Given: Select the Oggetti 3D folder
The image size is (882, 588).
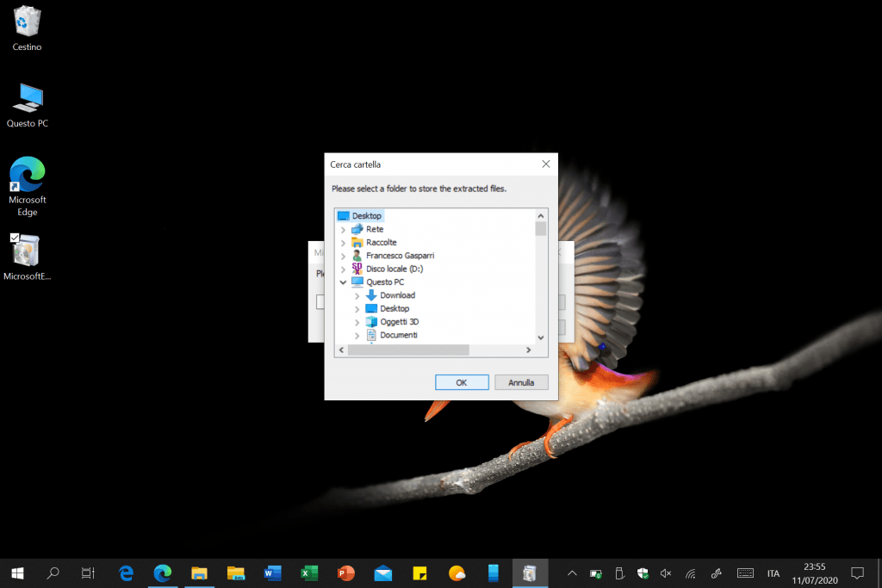Looking at the screenshot, I should click(x=399, y=321).
